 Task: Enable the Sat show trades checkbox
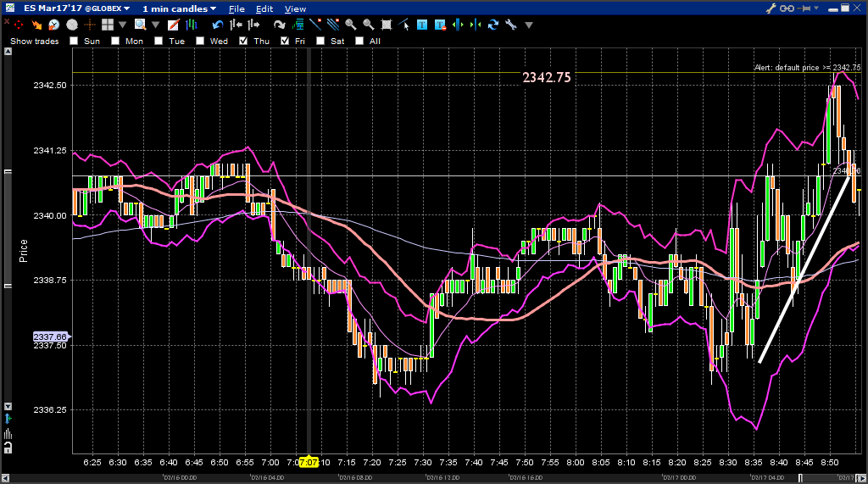320,41
